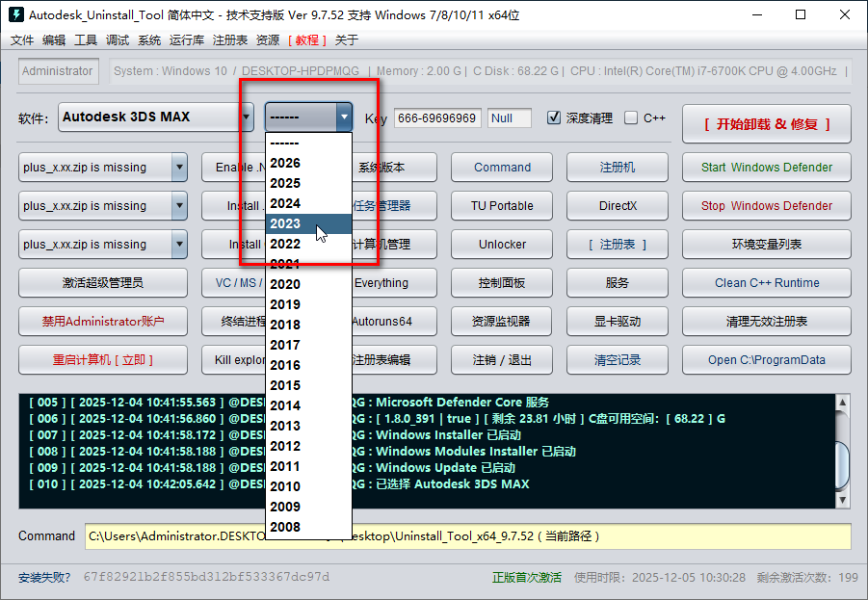This screenshot has height=600, width=868.
Task: Select version 2009 from the list
Action: pyautogui.click(x=308, y=507)
